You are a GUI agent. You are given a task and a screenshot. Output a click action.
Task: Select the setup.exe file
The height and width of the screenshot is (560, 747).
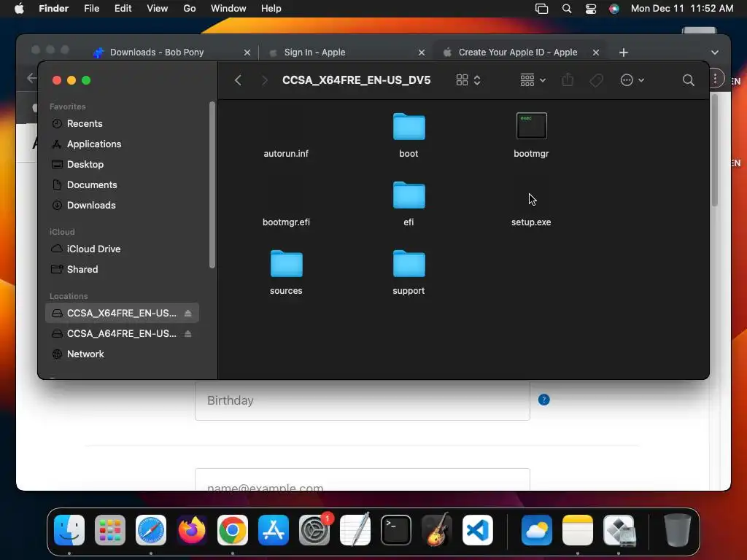tap(531, 222)
